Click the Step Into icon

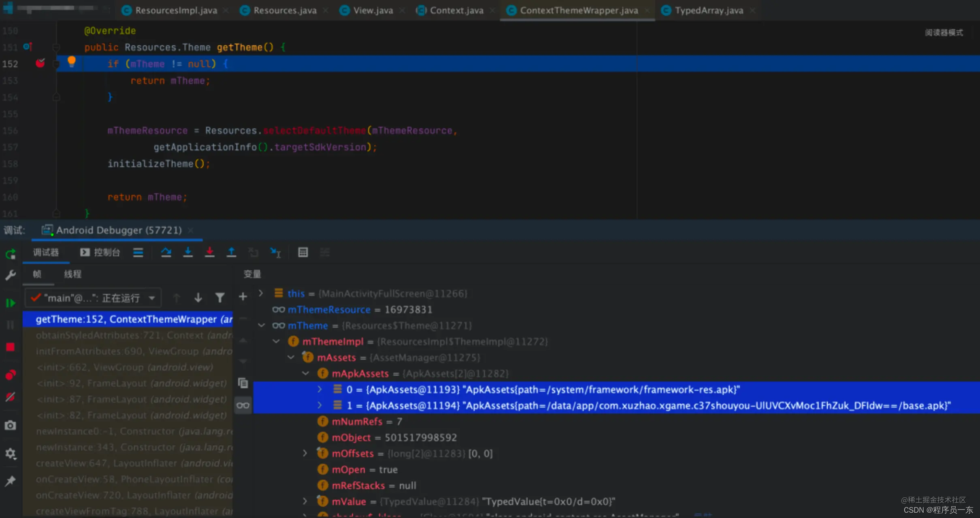pos(188,253)
